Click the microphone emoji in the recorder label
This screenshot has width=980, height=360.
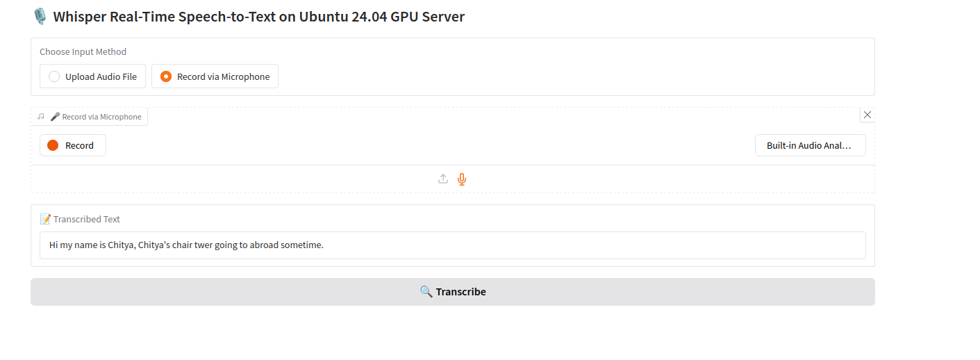pos(55,117)
